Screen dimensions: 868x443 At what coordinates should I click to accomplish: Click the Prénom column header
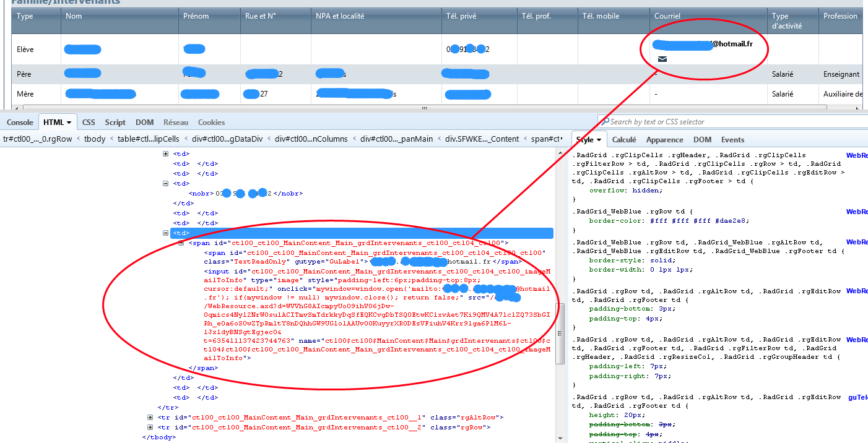point(209,20)
